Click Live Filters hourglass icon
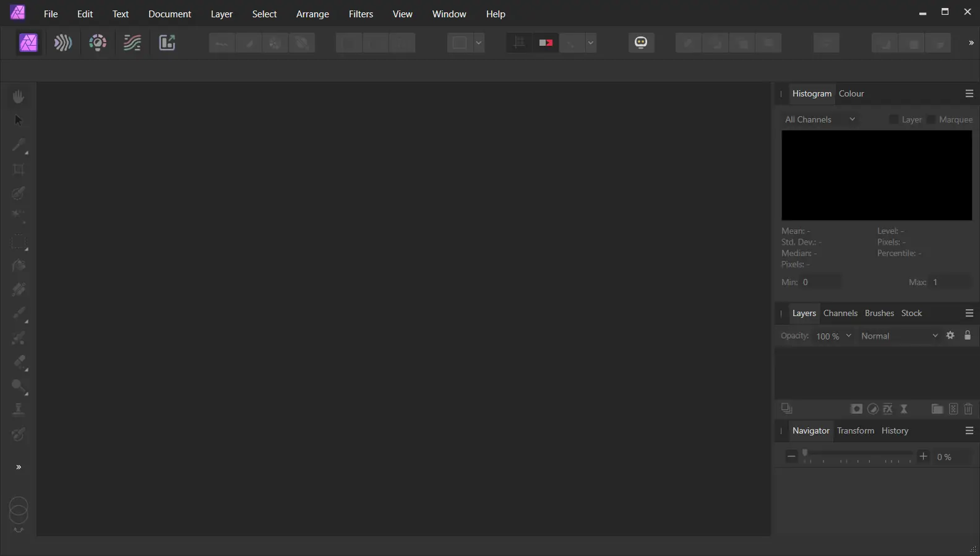The width and height of the screenshot is (980, 556). click(904, 409)
